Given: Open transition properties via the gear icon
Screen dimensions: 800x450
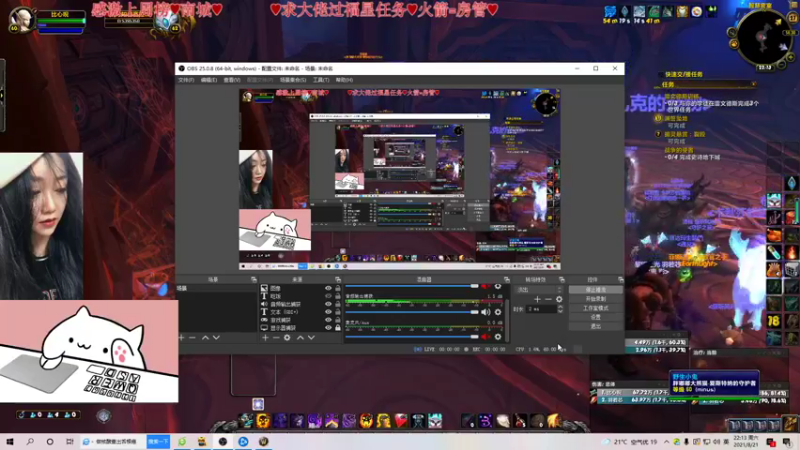Looking at the screenshot, I should pos(559,299).
